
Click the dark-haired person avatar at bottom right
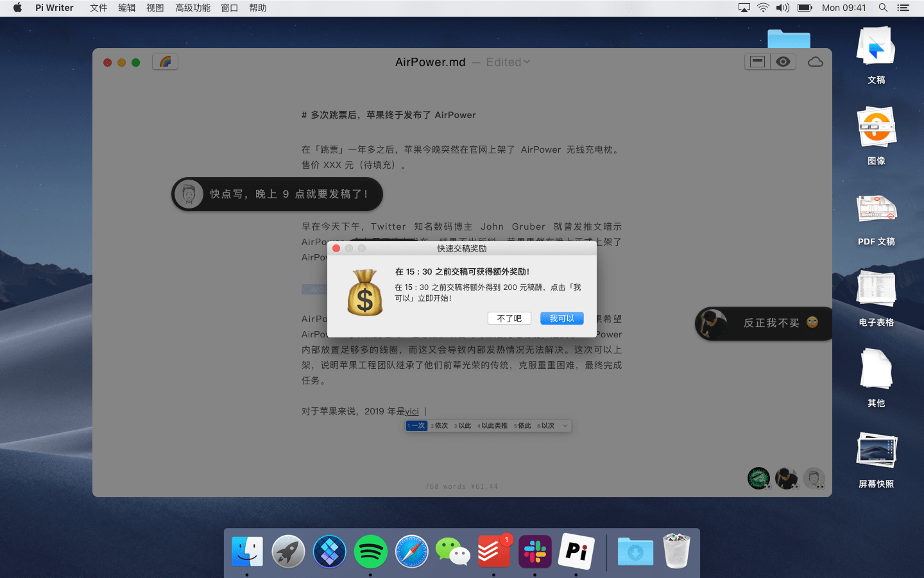(787, 478)
